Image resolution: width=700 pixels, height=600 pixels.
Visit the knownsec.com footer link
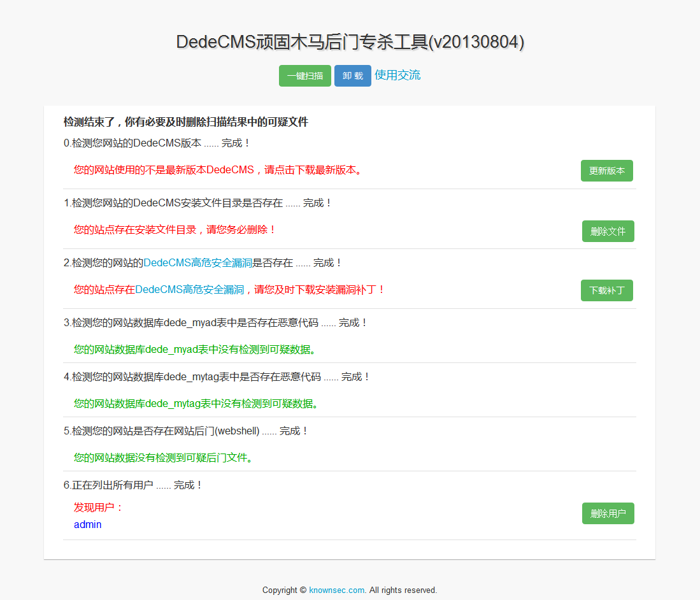tap(336, 590)
